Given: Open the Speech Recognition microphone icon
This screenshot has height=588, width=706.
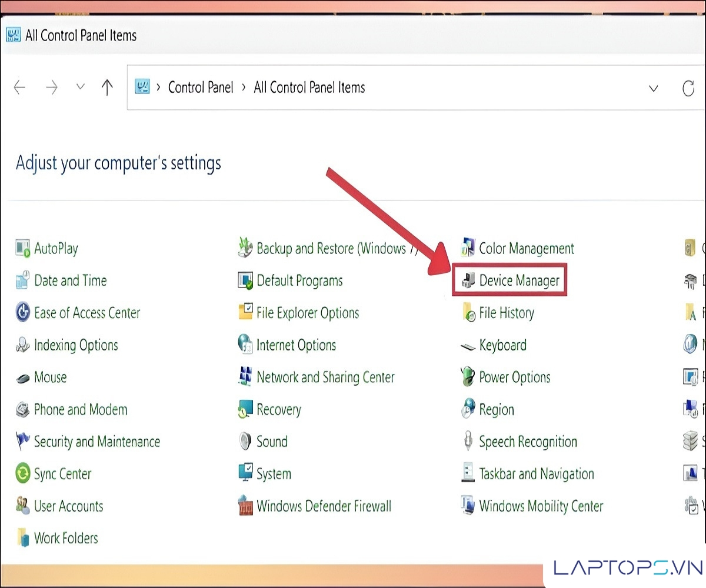Looking at the screenshot, I should click(x=468, y=442).
